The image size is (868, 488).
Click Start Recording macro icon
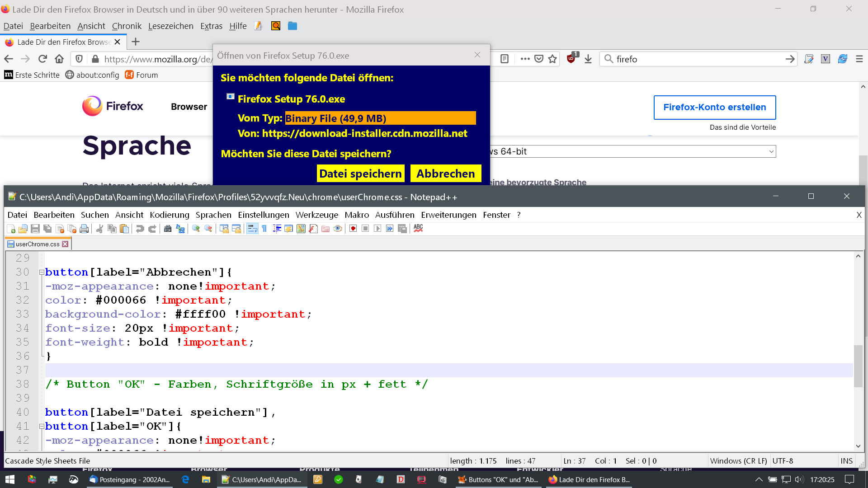coord(353,229)
